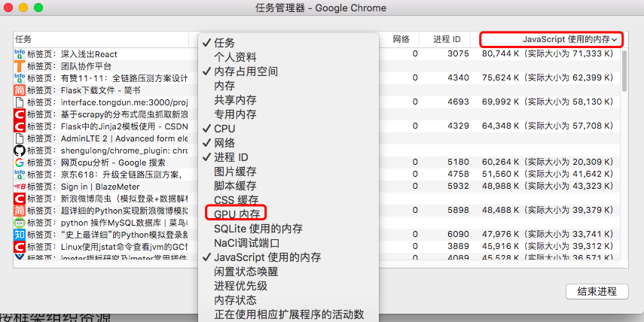This screenshot has height=322, width=644.
Task: Click process ID 5180
Action: coord(458,162)
